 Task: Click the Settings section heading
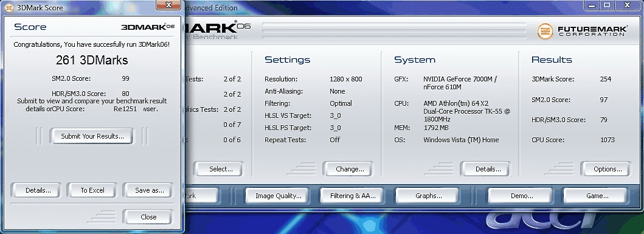pos(287,60)
